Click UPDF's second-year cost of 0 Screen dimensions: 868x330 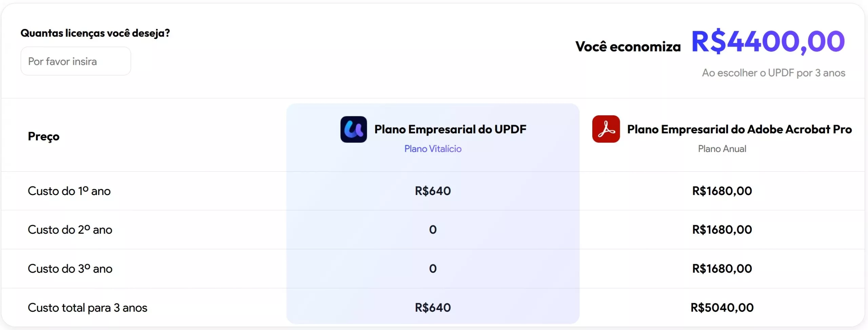click(x=433, y=230)
